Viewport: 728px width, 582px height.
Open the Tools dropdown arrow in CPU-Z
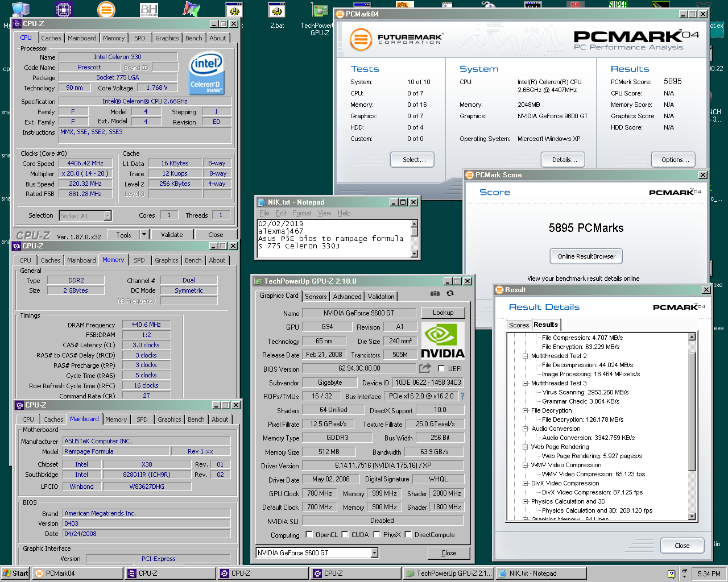pos(144,235)
